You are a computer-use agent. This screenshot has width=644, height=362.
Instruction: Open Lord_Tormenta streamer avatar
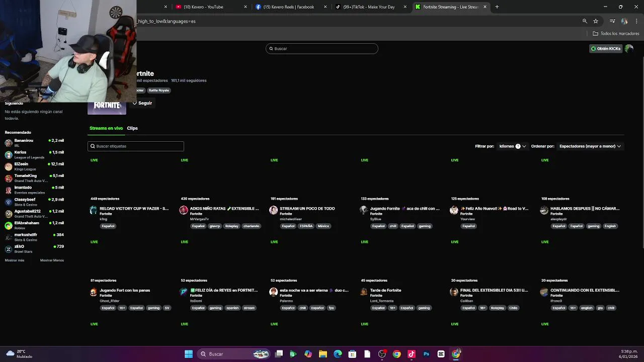(x=364, y=292)
